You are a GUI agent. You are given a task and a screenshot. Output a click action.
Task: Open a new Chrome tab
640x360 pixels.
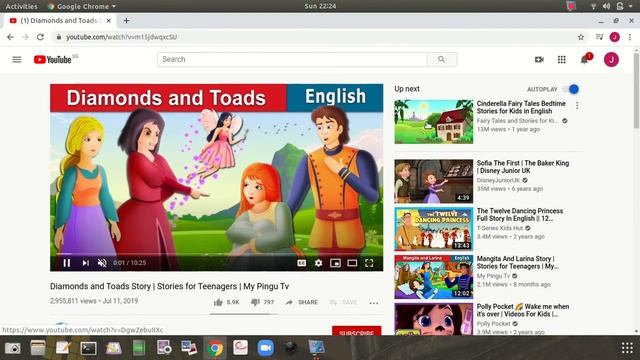pos(126,20)
